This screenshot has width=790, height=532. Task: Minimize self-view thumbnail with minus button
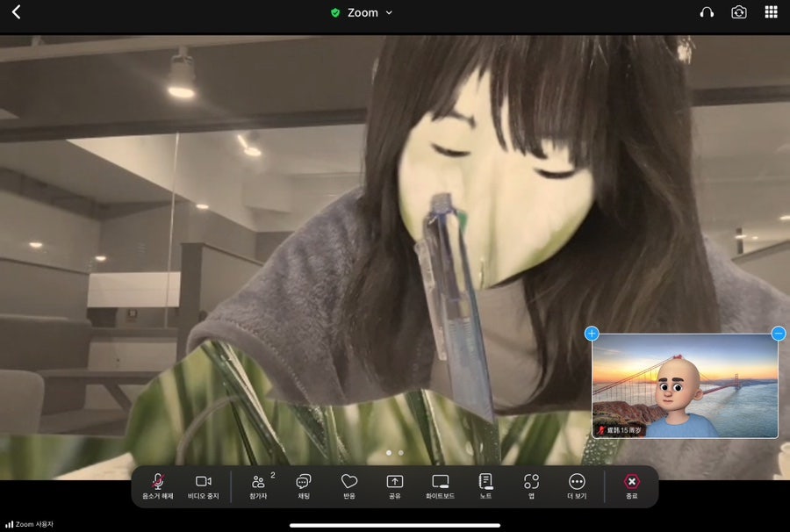click(778, 334)
